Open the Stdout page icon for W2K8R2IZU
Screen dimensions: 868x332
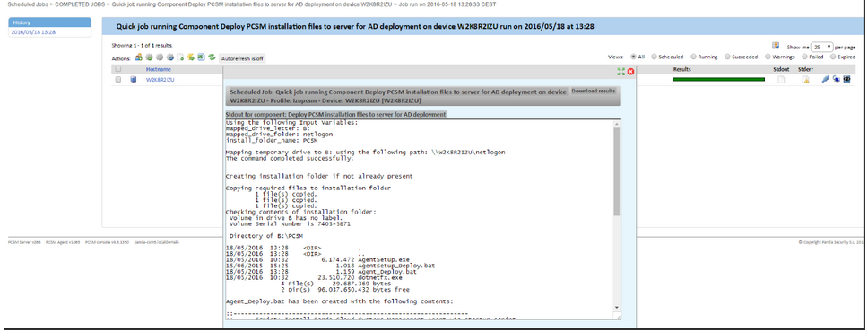pyautogui.click(x=781, y=80)
